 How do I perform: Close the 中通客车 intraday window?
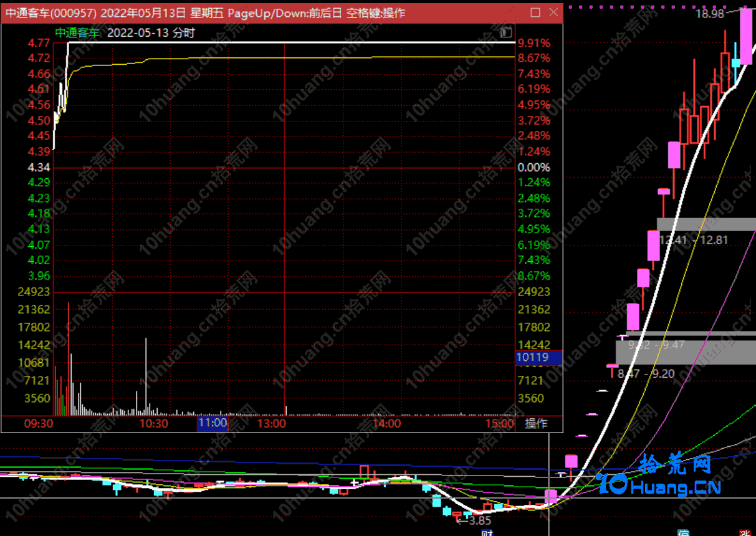point(553,12)
